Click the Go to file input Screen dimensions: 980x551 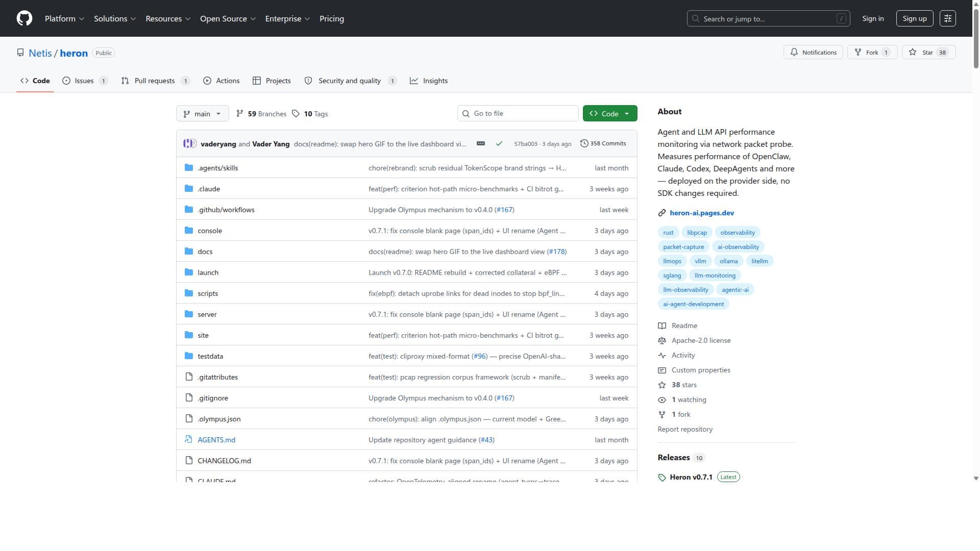pos(518,114)
